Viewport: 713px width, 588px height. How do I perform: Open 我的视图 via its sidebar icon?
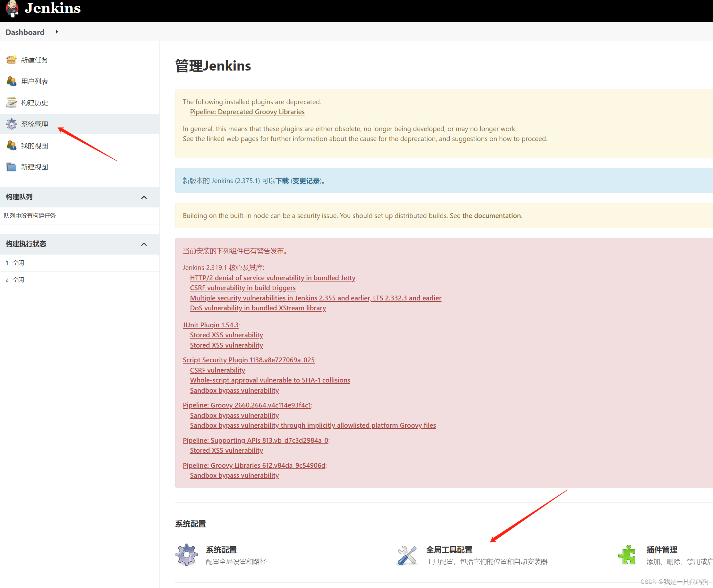coord(11,145)
